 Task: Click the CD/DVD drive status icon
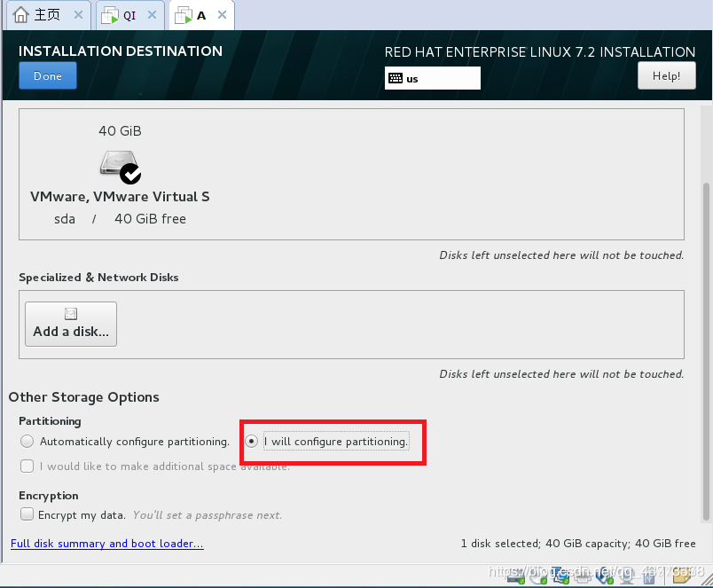tap(538, 576)
